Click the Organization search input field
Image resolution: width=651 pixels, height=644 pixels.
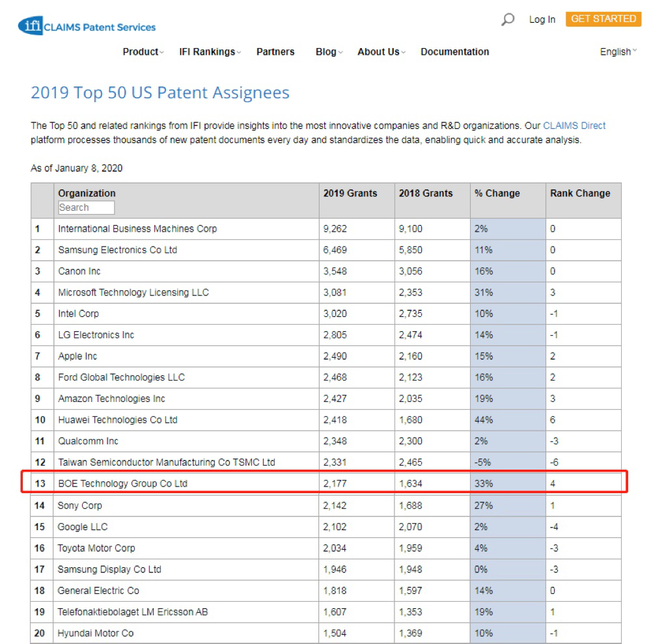click(x=86, y=208)
